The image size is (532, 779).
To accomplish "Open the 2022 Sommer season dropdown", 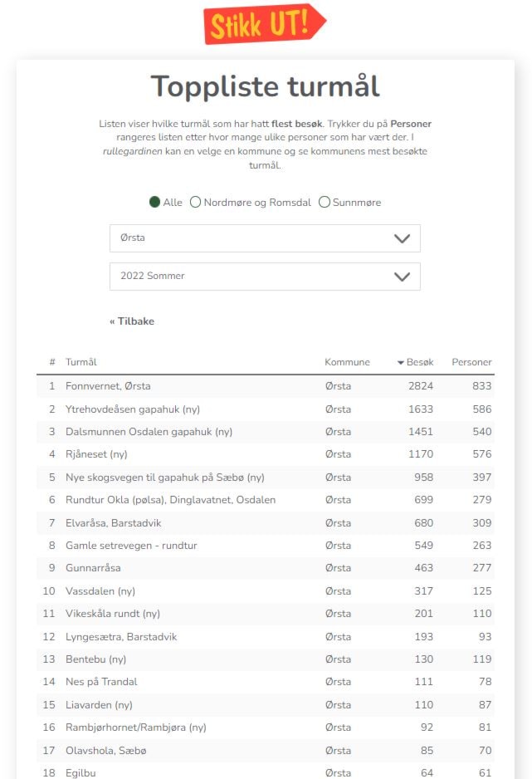I will (x=265, y=277).
